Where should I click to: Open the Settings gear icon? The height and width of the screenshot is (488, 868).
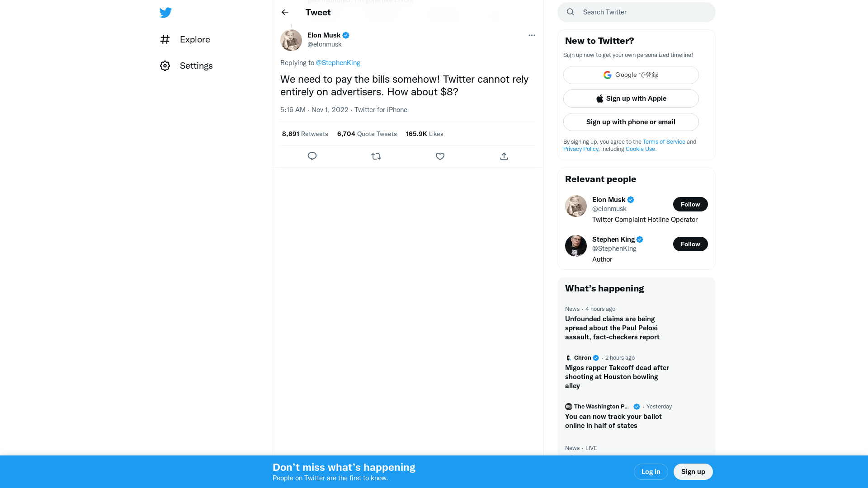tap(165, 66)
